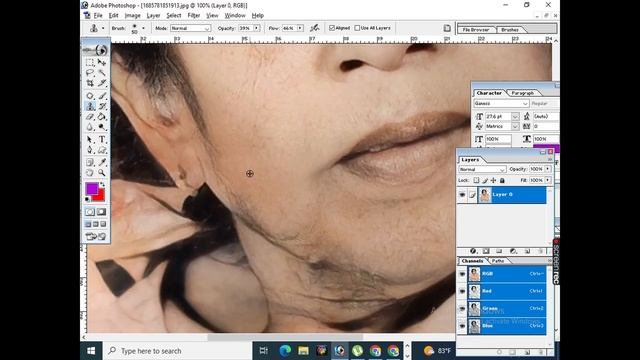The height and width of the screenshot is (360, 640).
Task: Open the layer Opacity slider arrow
Action: 548,169
